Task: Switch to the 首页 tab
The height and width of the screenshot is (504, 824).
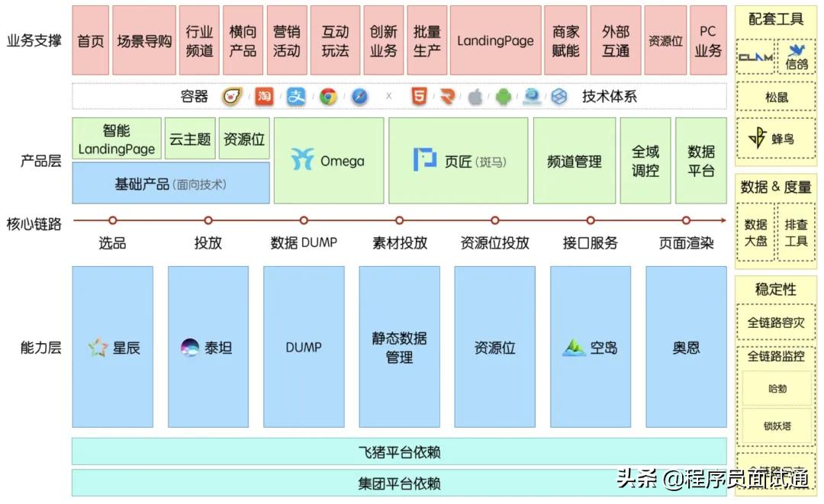Action: [90, 41]
